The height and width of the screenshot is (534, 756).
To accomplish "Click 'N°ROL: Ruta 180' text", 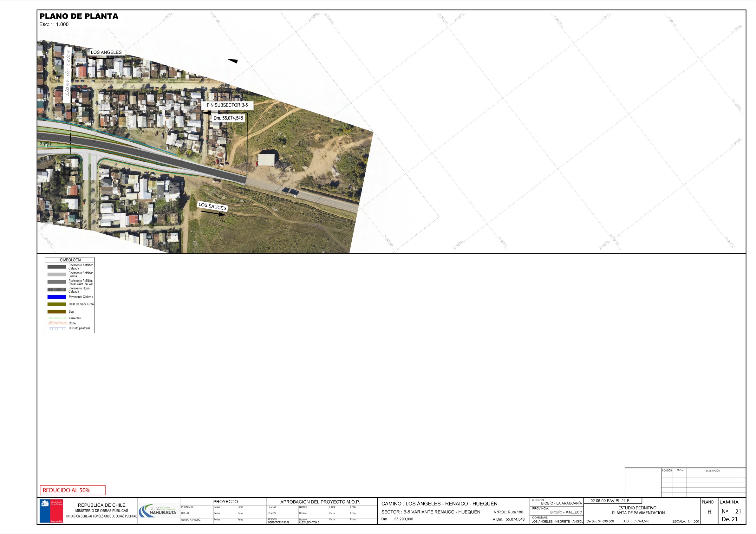I will coord(508,512).
